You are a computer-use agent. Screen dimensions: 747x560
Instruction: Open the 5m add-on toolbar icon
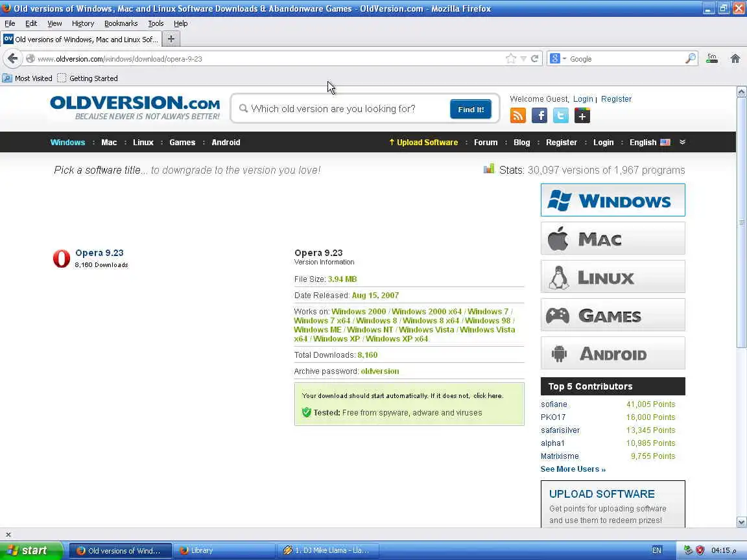[x=712, y=58]
